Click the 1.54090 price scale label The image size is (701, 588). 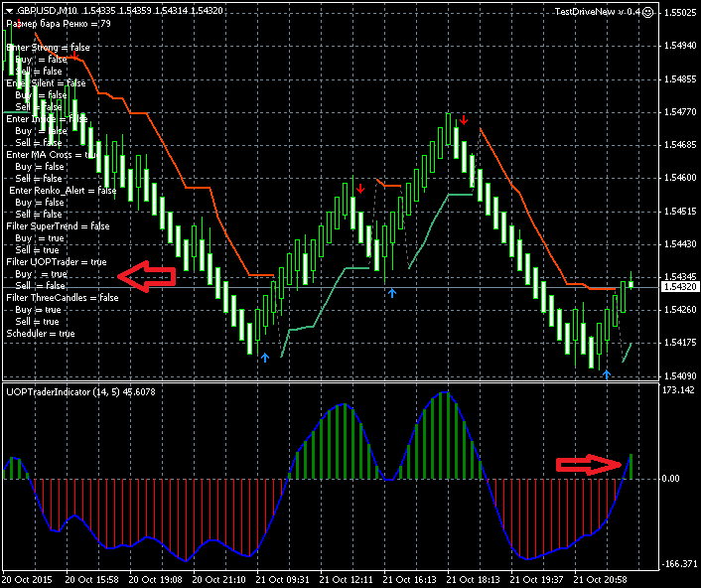pos(680,376)
